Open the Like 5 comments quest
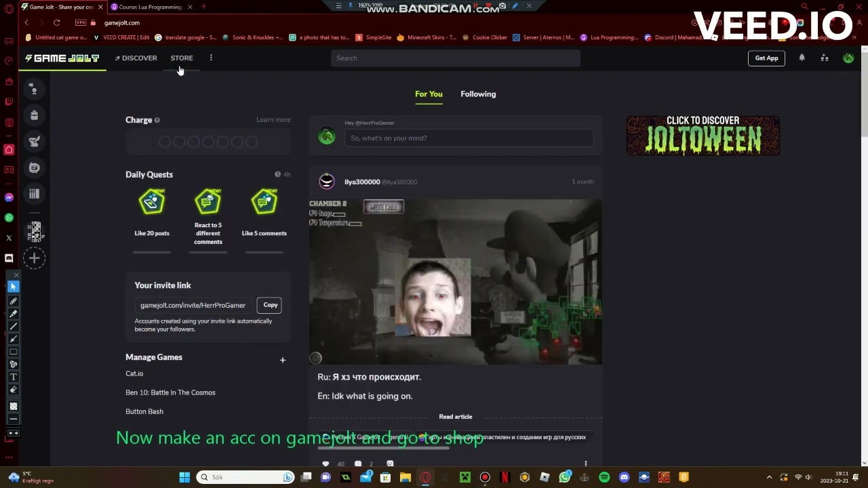 point(264,213)
